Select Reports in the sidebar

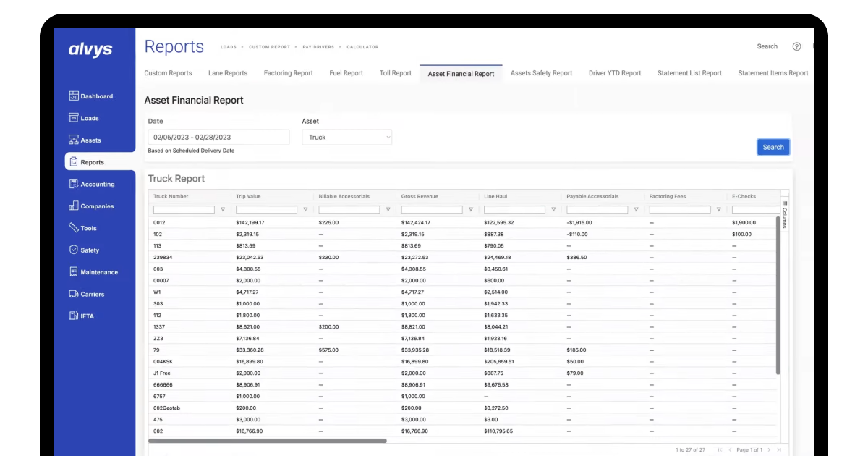pyautogui.click(x=100, y=162)
